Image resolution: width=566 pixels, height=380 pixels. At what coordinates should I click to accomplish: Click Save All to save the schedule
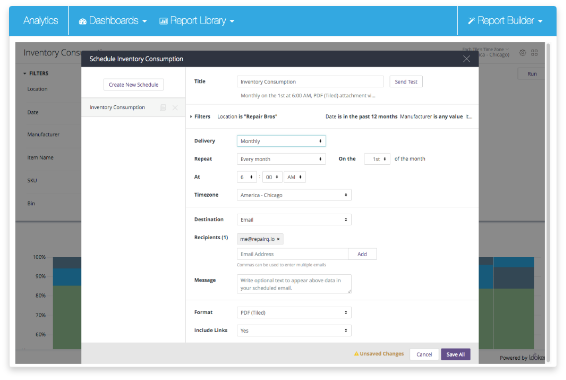(x=456, y=354)
